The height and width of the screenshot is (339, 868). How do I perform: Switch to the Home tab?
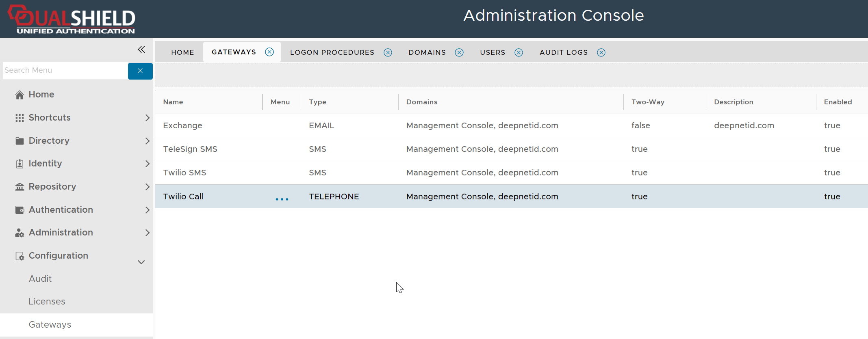[182, 52]
